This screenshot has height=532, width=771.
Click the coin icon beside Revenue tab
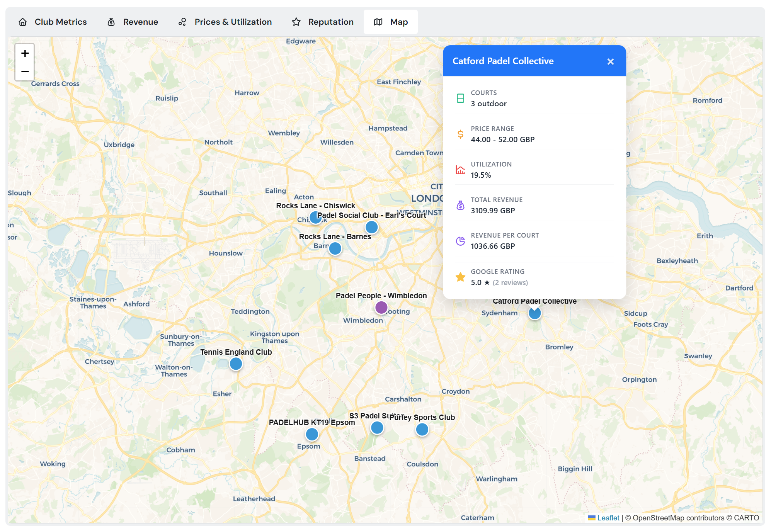pos(111,22)
